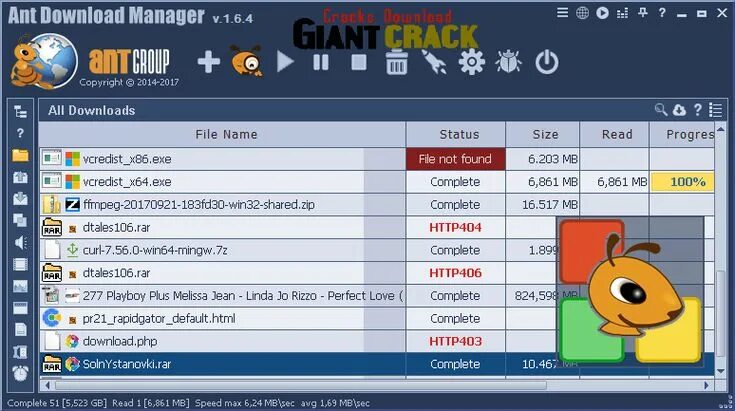
Task: Click the search magnifier in All Downloads bar
Action: [x=661, y=110]
